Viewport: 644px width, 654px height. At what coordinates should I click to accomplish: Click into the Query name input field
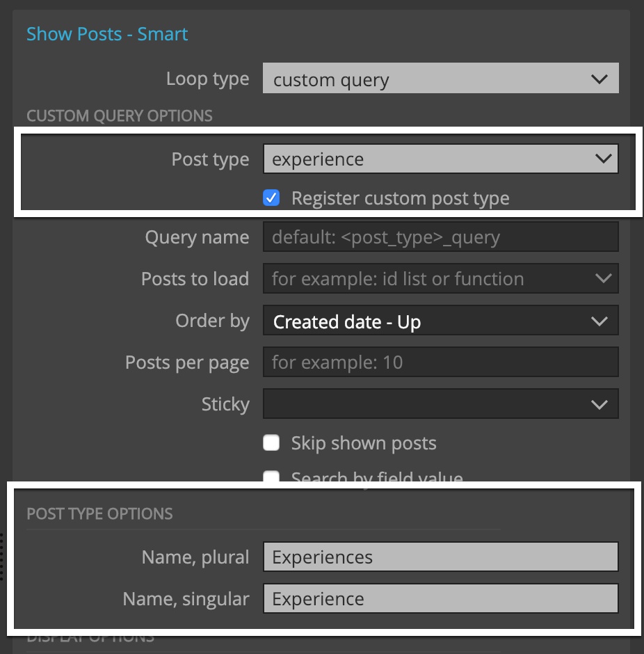point(441,237)
